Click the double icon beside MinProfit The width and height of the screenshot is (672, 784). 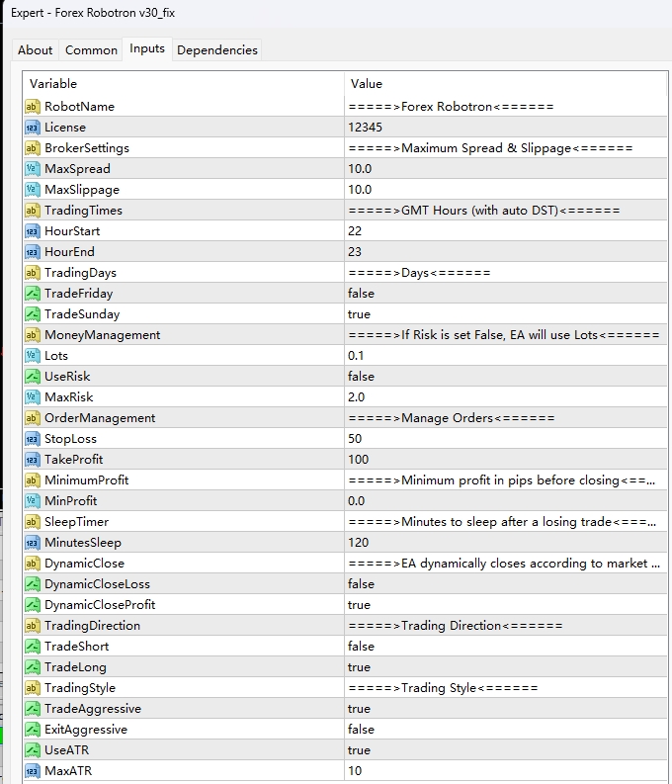pos(32,501)
